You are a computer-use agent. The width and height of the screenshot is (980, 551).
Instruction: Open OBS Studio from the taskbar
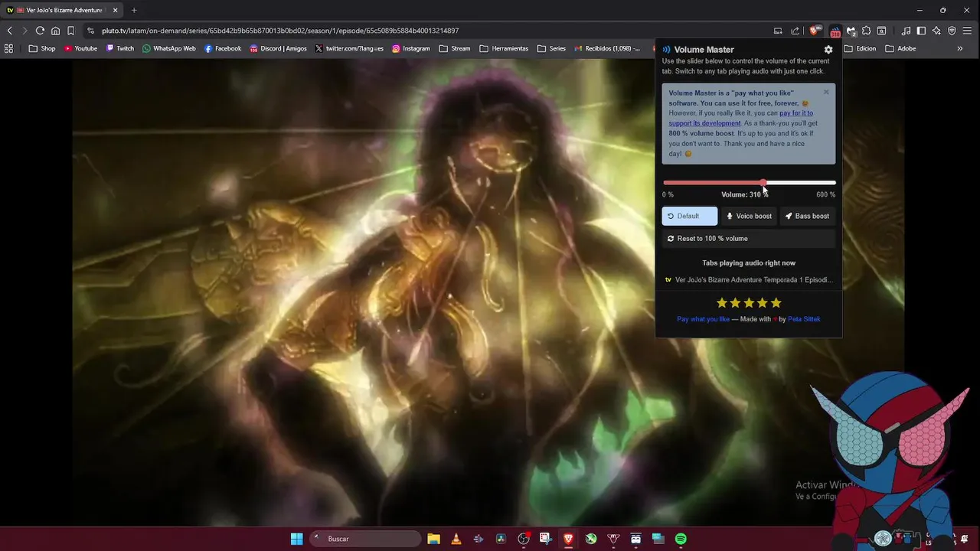pyautogui.click(x=524, y=539)
